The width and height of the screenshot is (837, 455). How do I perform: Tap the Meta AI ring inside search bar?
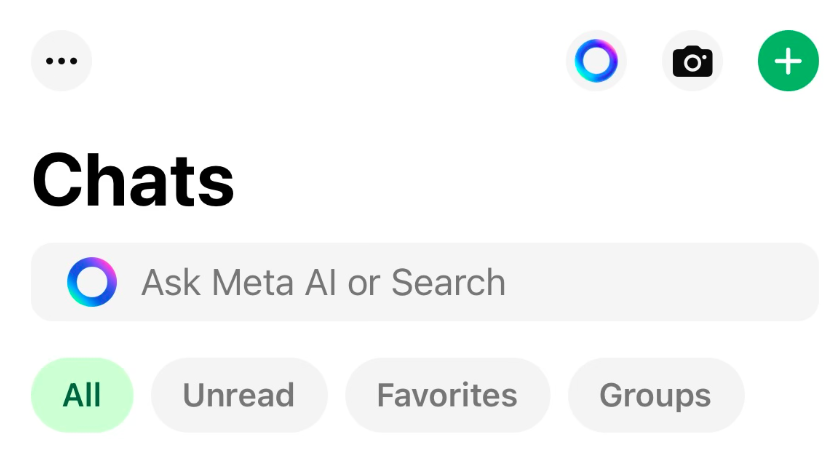[92, 282]
